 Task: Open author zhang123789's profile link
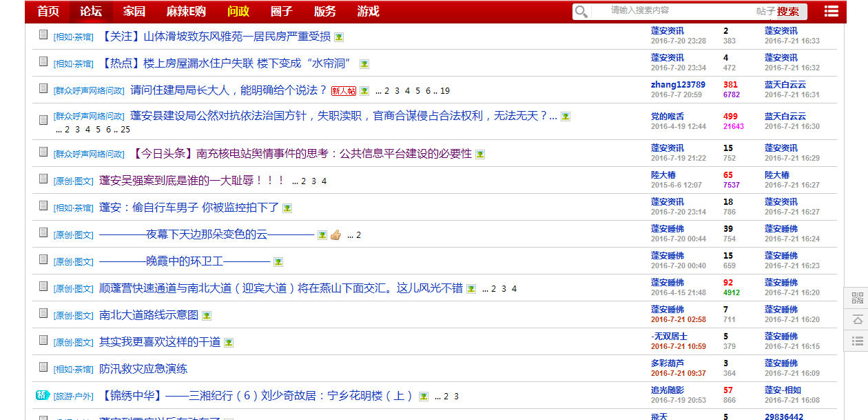pyautogui.click(x=678, y=85)
